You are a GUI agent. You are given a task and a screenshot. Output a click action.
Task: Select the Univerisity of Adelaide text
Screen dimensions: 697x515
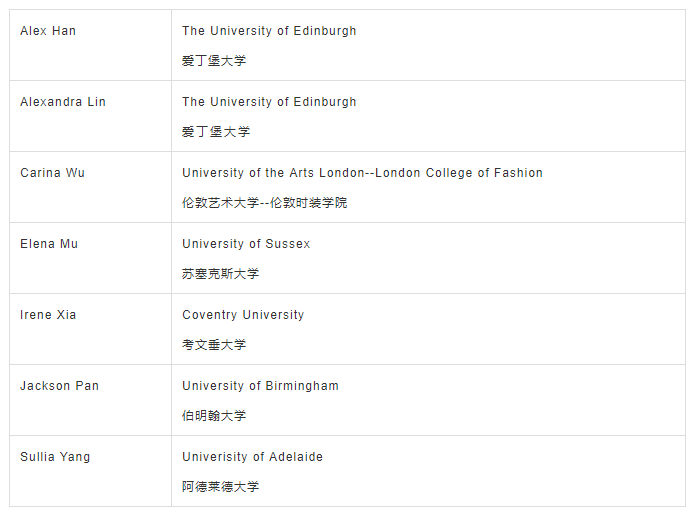(x=252, y=457)
